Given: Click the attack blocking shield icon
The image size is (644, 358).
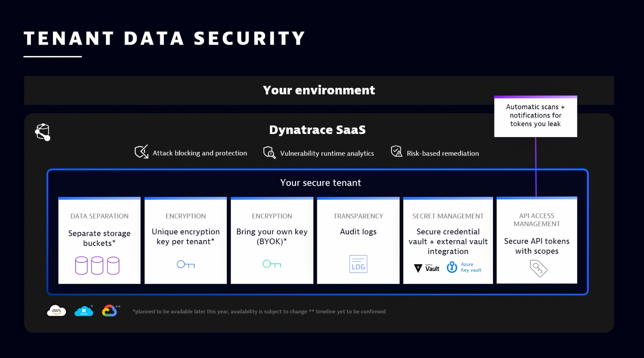Looking at the screenshot, I should click(142, 152).
